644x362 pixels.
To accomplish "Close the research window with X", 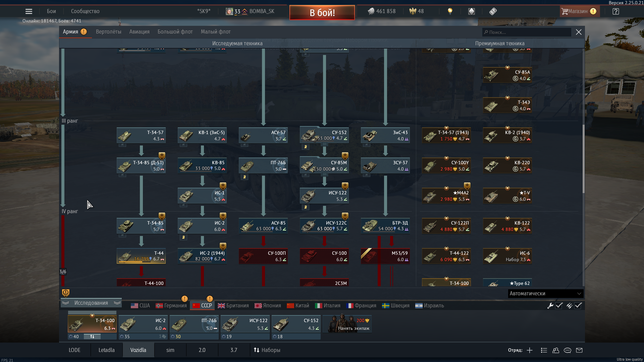I will click(x=579, y=32).
